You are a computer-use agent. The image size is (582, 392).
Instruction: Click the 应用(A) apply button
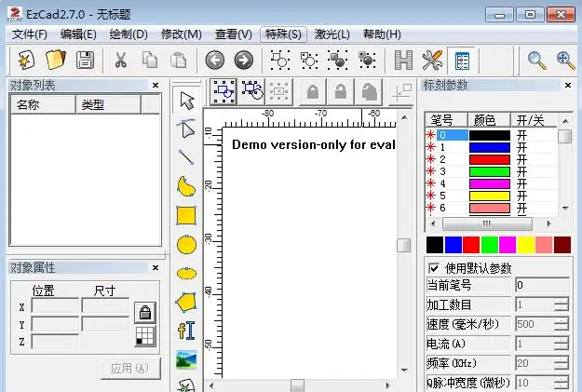pos(130,368)
